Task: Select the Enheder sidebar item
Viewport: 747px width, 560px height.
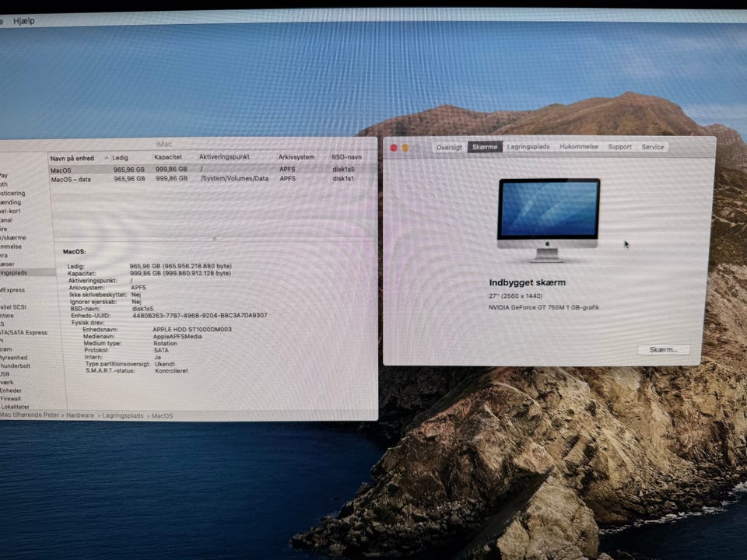Action: [11, 390]
